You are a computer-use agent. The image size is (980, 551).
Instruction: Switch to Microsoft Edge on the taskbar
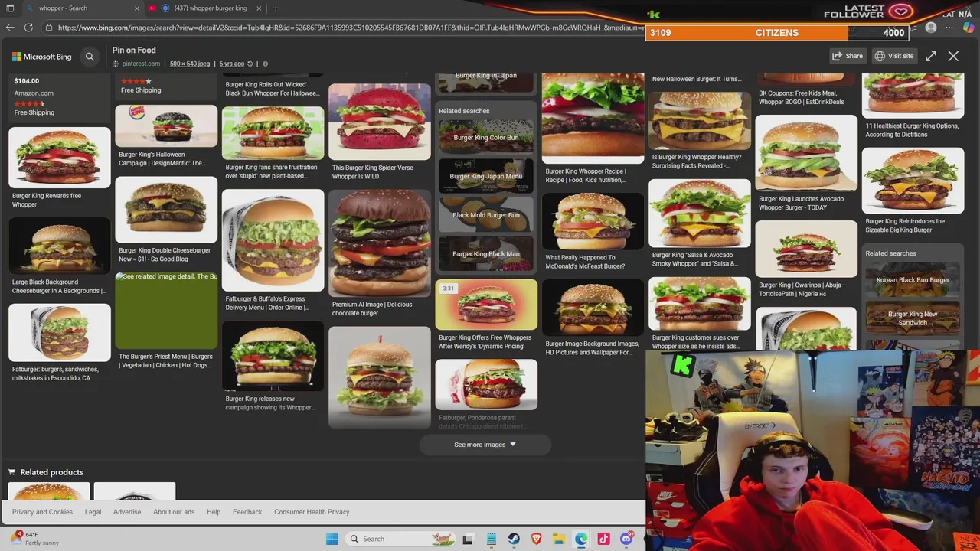[581, 539]
